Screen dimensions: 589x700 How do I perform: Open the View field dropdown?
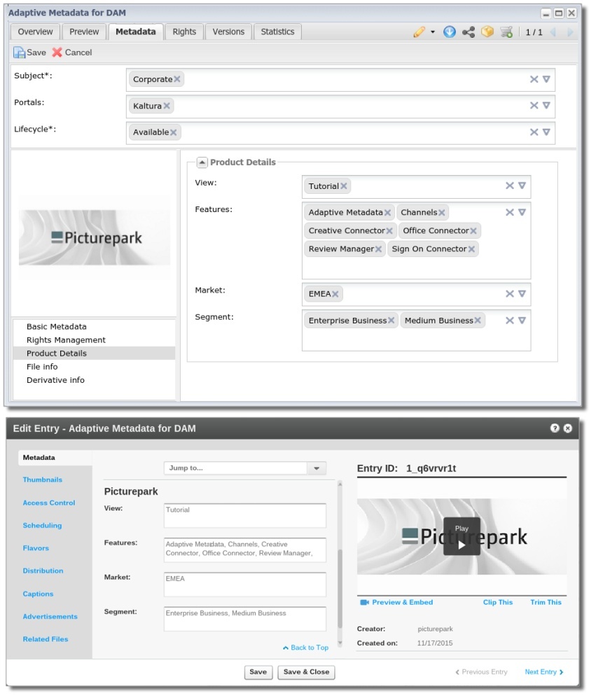tap(522, 185)
